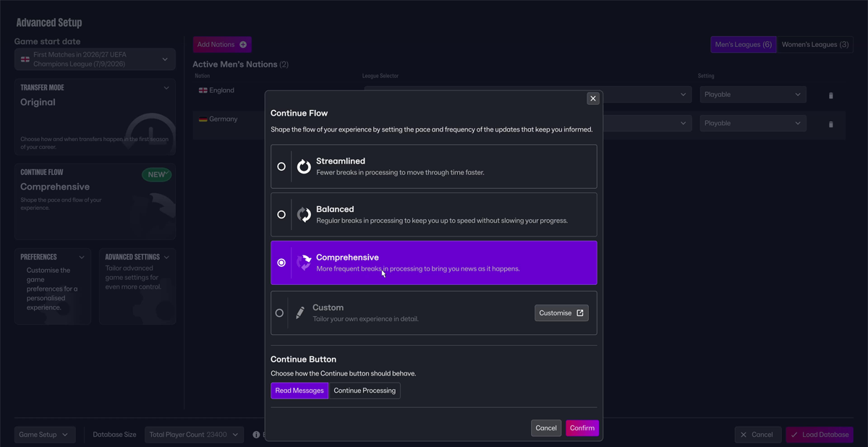The image size is (868, 447).
Task: Click the Streamlined option title text
Action: (341, 161)
